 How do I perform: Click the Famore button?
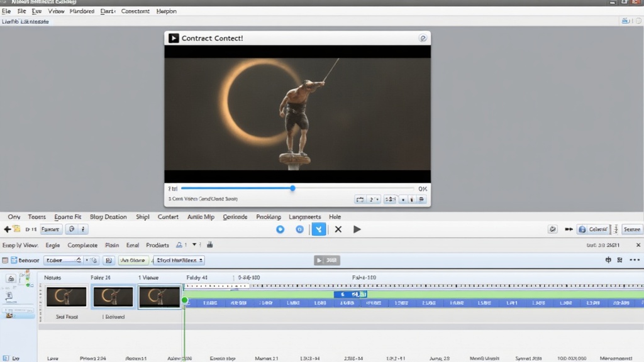pos(50,229)
